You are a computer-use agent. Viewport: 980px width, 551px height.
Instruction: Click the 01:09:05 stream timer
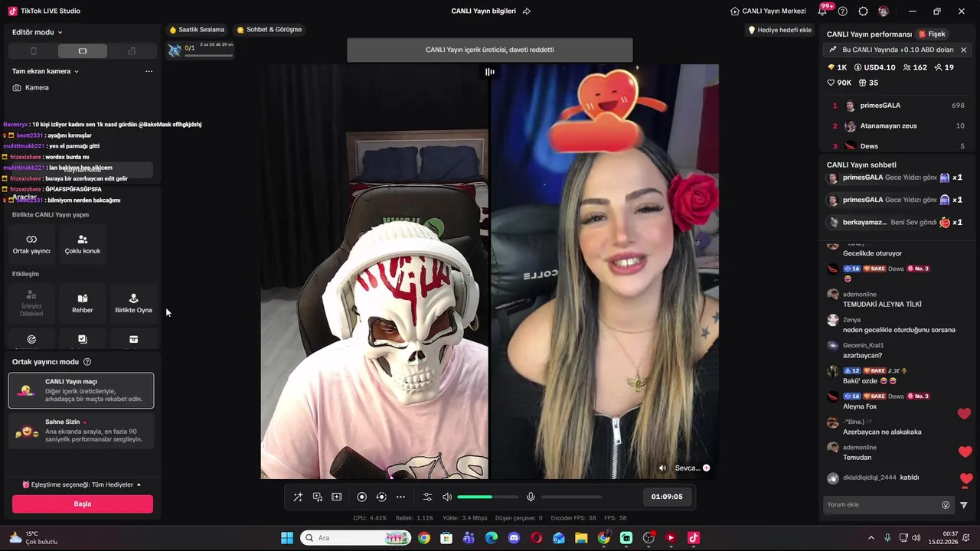[667, 497]
